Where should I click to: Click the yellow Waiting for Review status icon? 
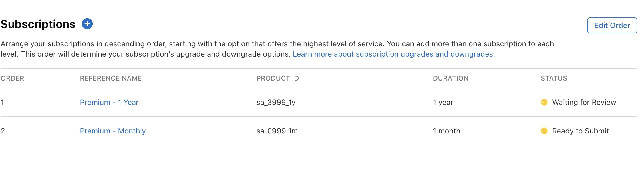tap(544, 102)
